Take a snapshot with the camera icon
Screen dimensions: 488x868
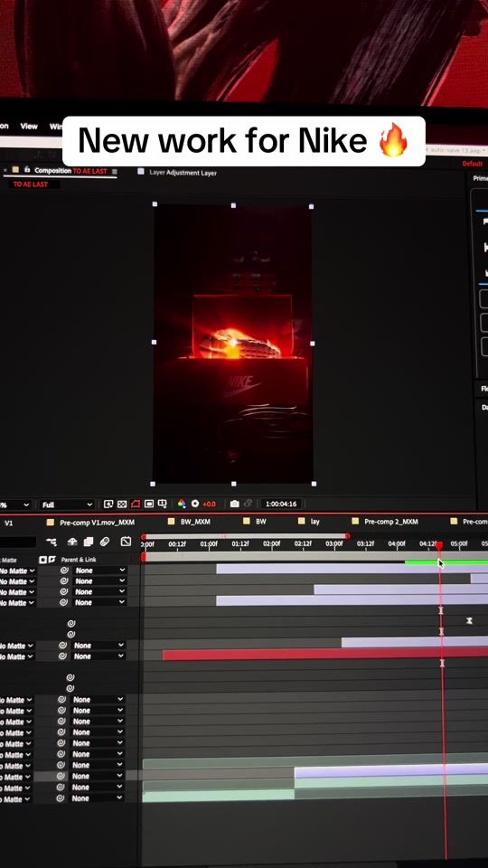[x=235, y=504]
